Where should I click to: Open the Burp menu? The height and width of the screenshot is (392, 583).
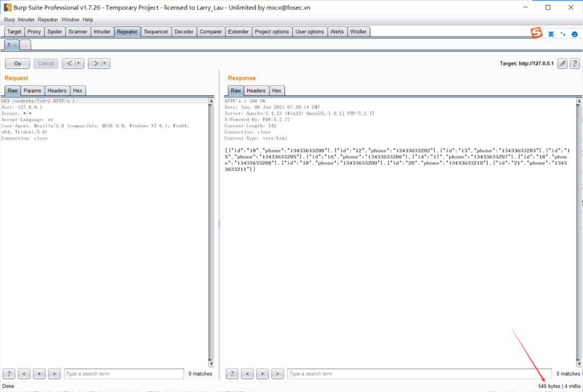[9, 20]
